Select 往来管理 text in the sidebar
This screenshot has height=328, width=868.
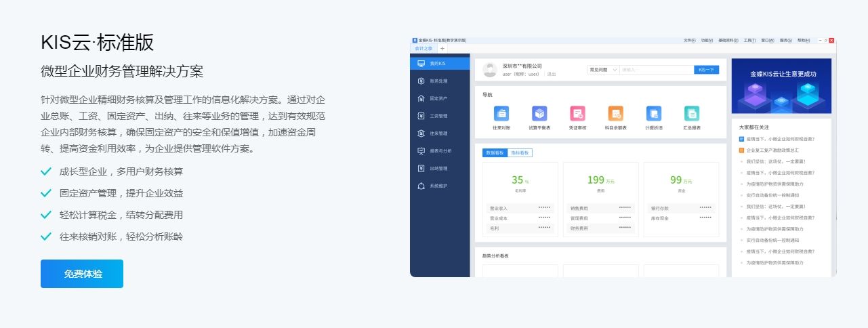(438, 134)
